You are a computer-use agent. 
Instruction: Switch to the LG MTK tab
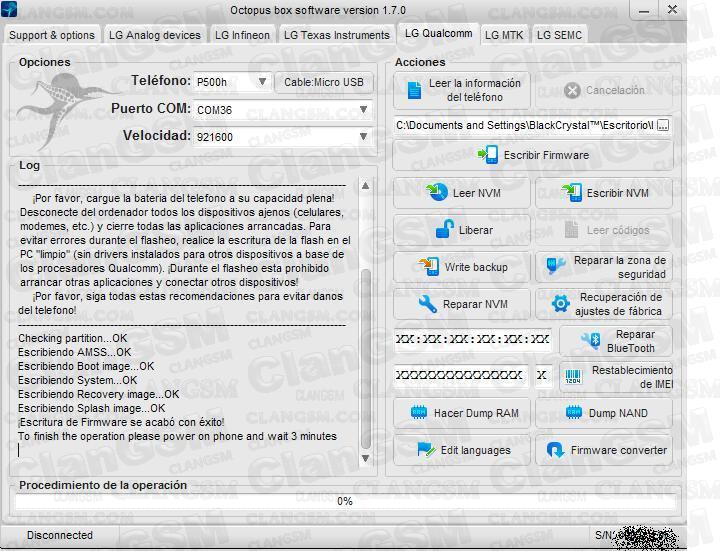(504, 35)
